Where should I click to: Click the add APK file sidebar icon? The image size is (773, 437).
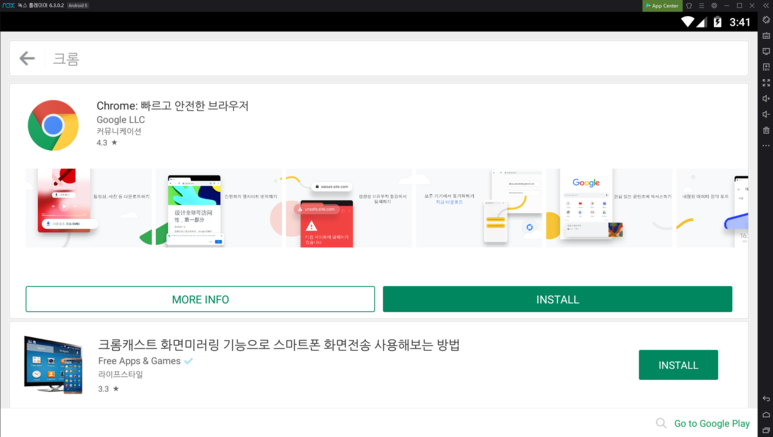(x=766, y=67)
